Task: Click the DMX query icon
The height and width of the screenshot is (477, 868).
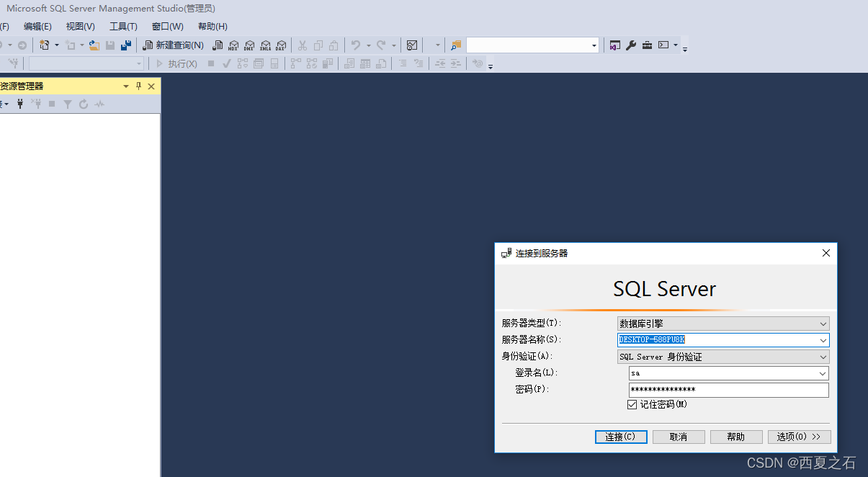Action: coord(249,45)
